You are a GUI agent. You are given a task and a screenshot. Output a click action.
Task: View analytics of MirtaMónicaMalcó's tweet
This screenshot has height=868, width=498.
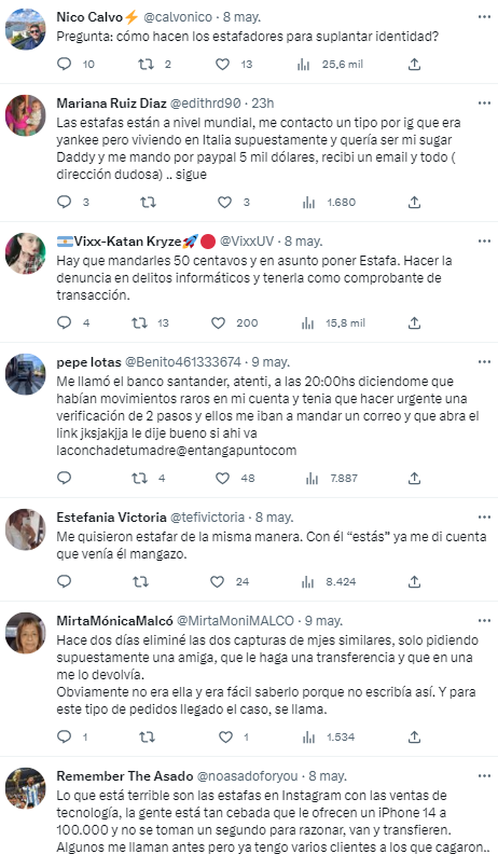point(309,737)
